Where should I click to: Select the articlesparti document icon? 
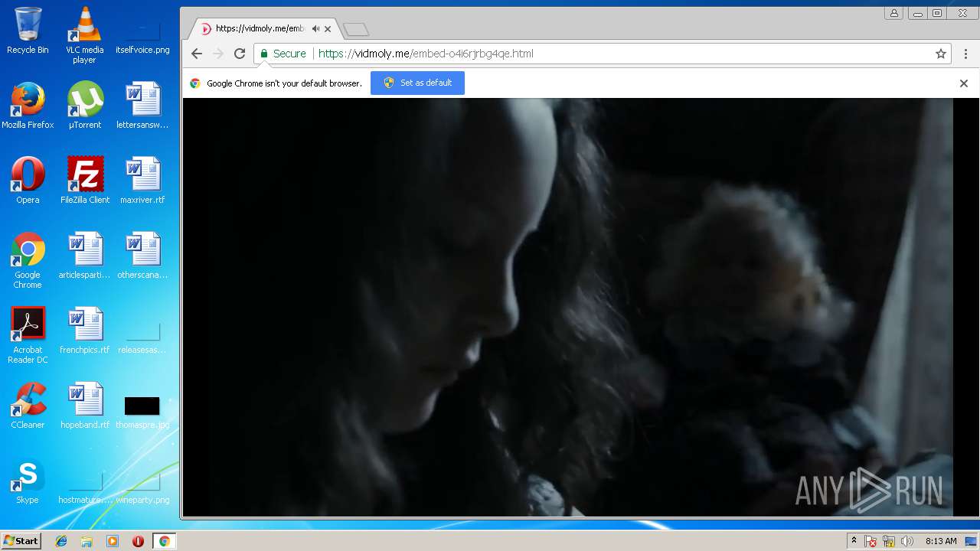pos(85,256)
